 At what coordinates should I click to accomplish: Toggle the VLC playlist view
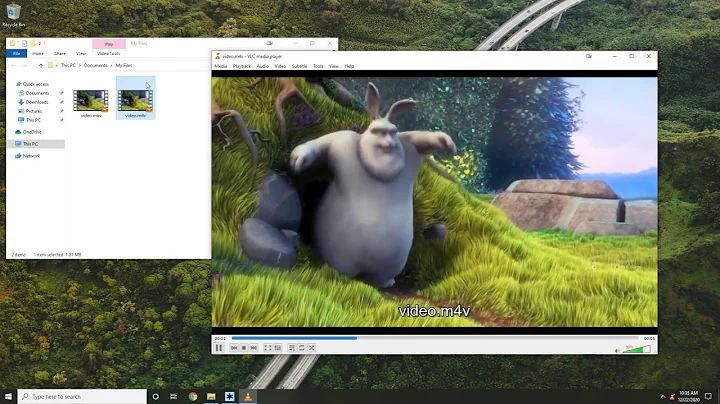pos(292,348)
